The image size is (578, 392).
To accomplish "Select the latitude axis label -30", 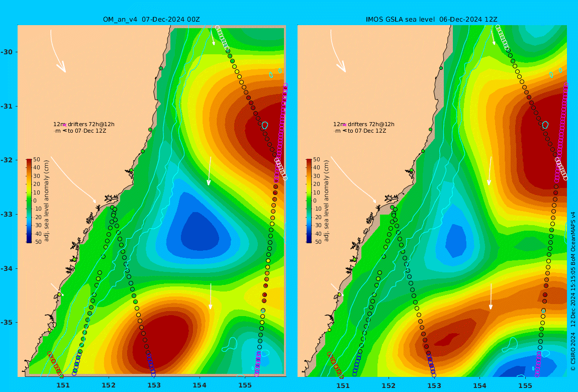I will click(x=7, y=52).
